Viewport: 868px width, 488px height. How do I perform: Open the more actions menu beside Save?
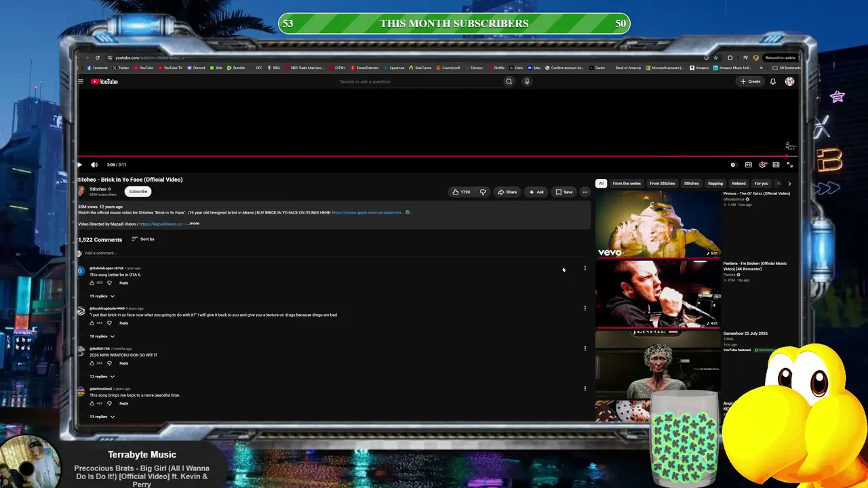(585, 192)
